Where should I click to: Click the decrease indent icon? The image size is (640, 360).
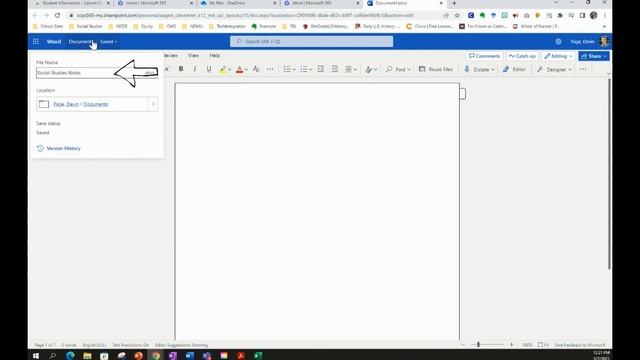[320, 69]
